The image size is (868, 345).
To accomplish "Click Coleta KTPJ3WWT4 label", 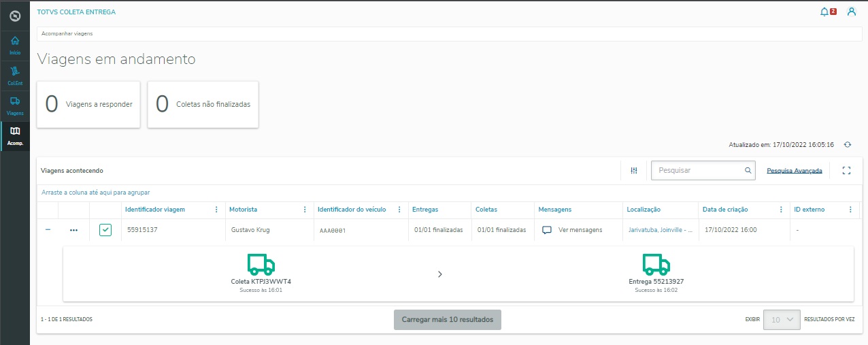I will (x=261, y=281).
